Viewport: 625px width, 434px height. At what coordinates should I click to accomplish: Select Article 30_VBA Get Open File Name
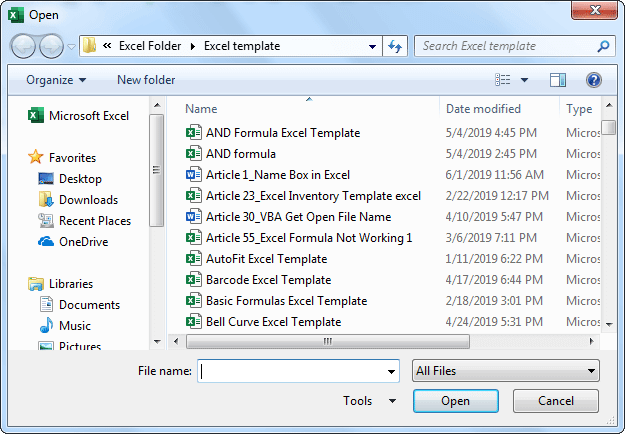click(x=289, y=217)
